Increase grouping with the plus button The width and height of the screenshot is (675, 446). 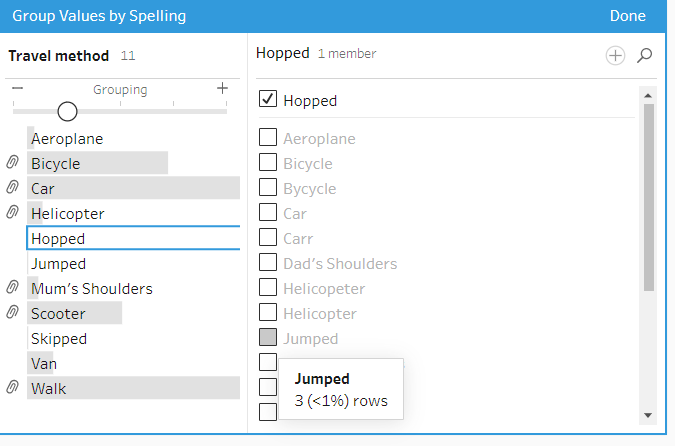pyautogui.click(x=222, y=89)
